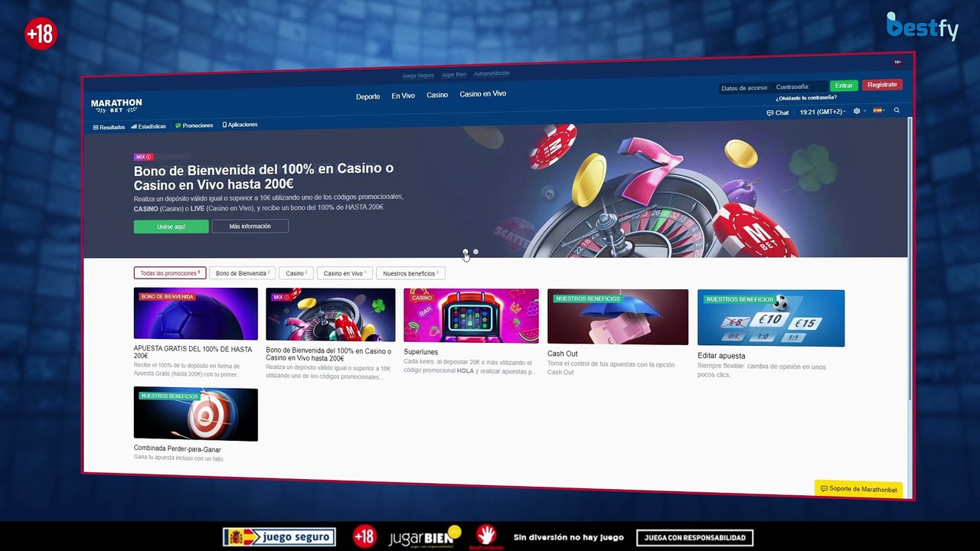The width and height of the screenshot is (980, 551).
Task: Open the Estadísticas page
Action: [x=149, y=126]
